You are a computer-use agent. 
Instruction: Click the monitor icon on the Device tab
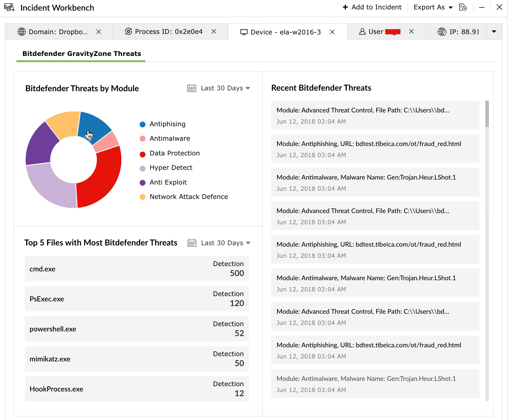(x=244, y=32)
